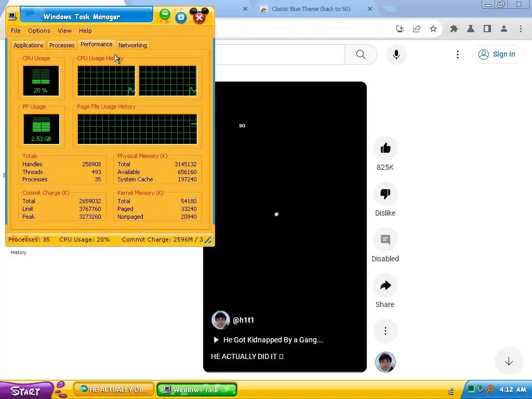
Task: Open the short's more actions three-dot button
Action: (x=385, y=331)
